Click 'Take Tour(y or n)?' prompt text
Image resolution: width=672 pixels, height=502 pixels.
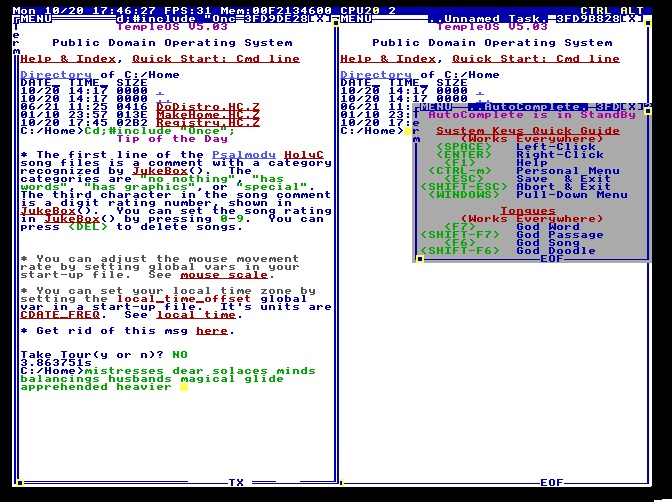point(92,355)
